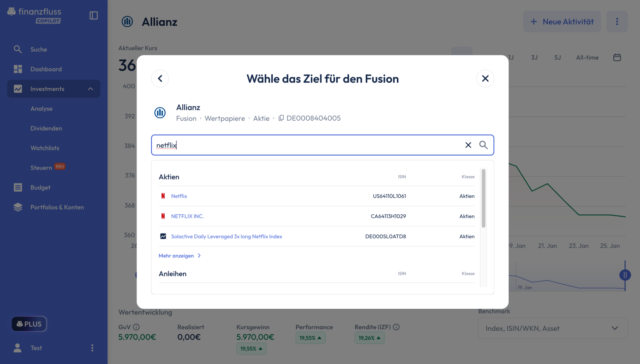Click the chart range slider handle
The image size is (640, 364).
tap(625, 275)
